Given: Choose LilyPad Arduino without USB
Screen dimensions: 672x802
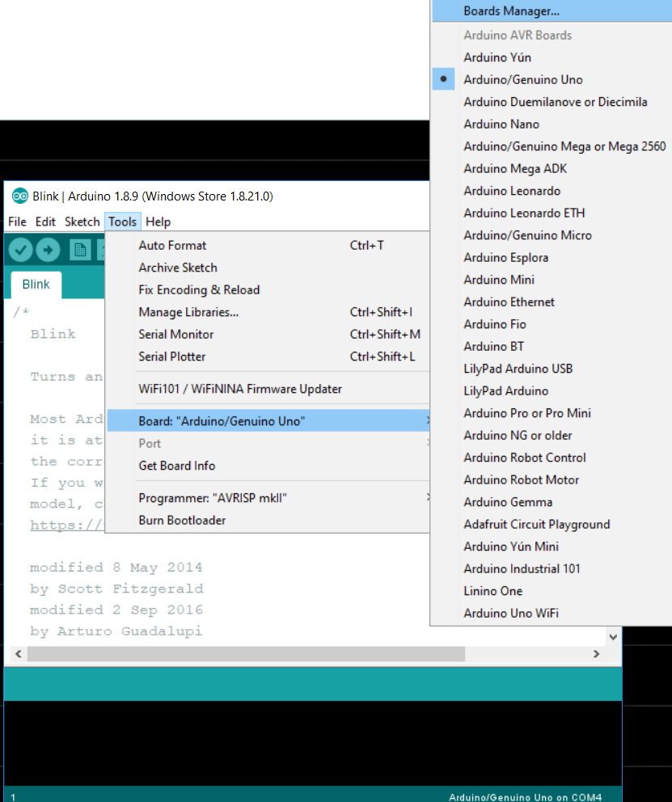Looking at the screenshot, I should pos(552,390).
